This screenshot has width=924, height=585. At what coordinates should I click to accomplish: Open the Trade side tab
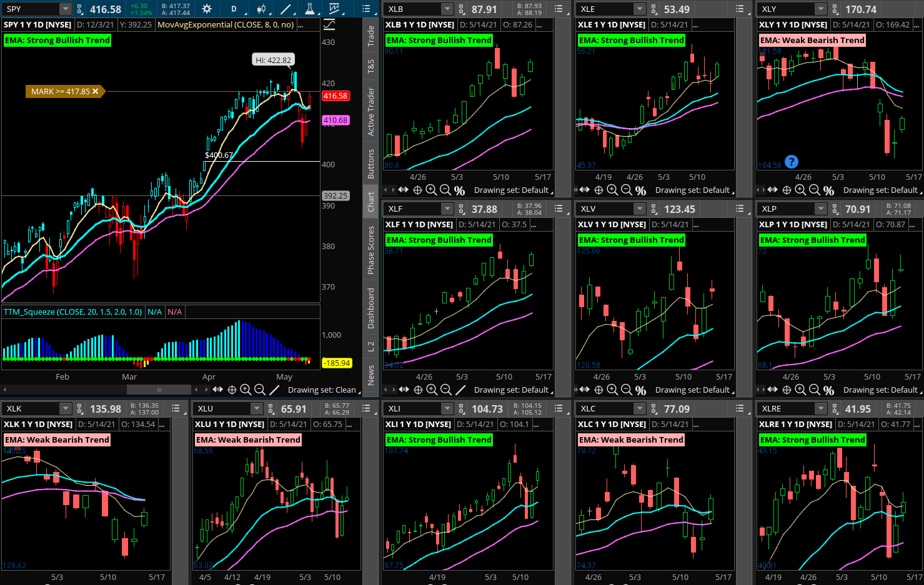(371, 36)
